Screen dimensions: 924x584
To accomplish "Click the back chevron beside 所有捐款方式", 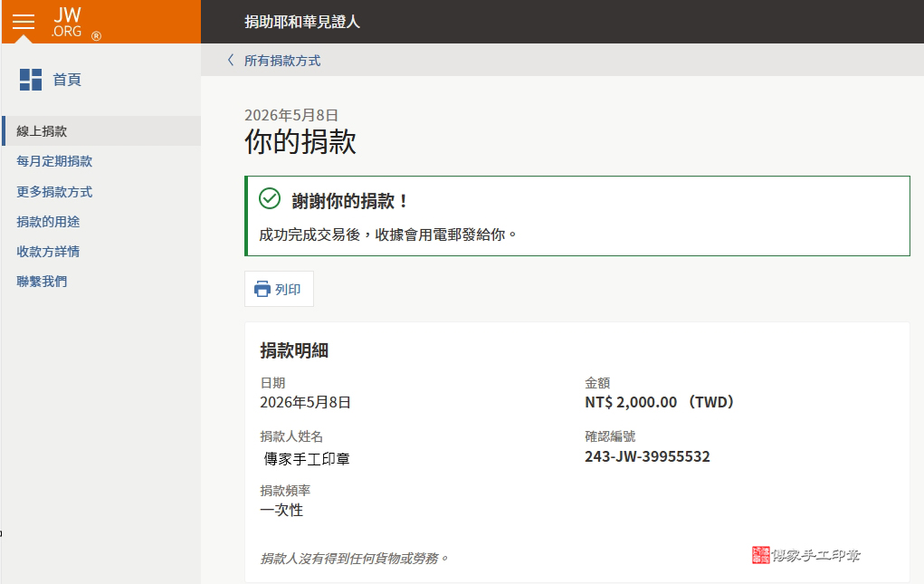I will (231, 60).
